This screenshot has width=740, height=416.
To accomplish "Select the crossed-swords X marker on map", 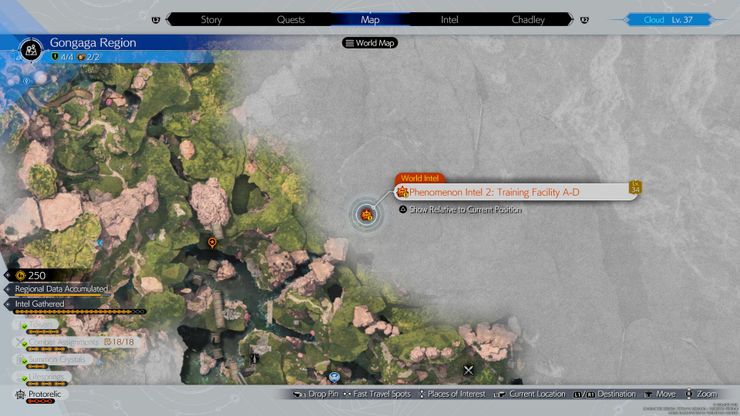I will [x=468, y=370].
